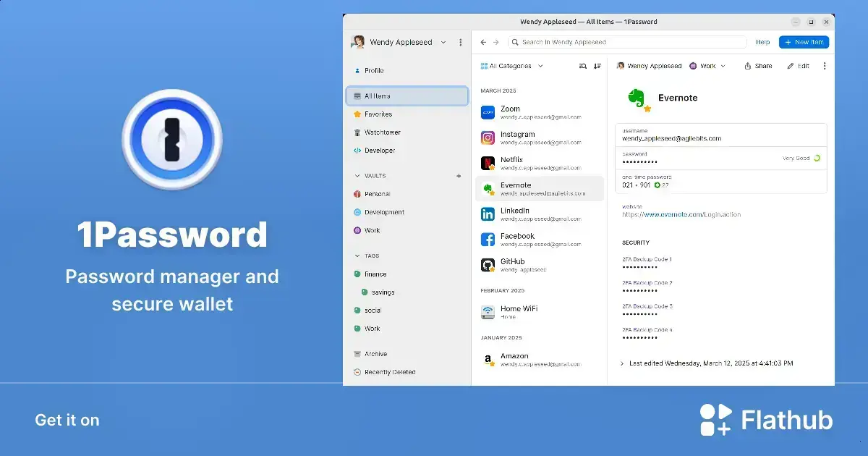868x456 pixels.
Task: Select the Work tag in sidebar
Action: coord(407,329)
